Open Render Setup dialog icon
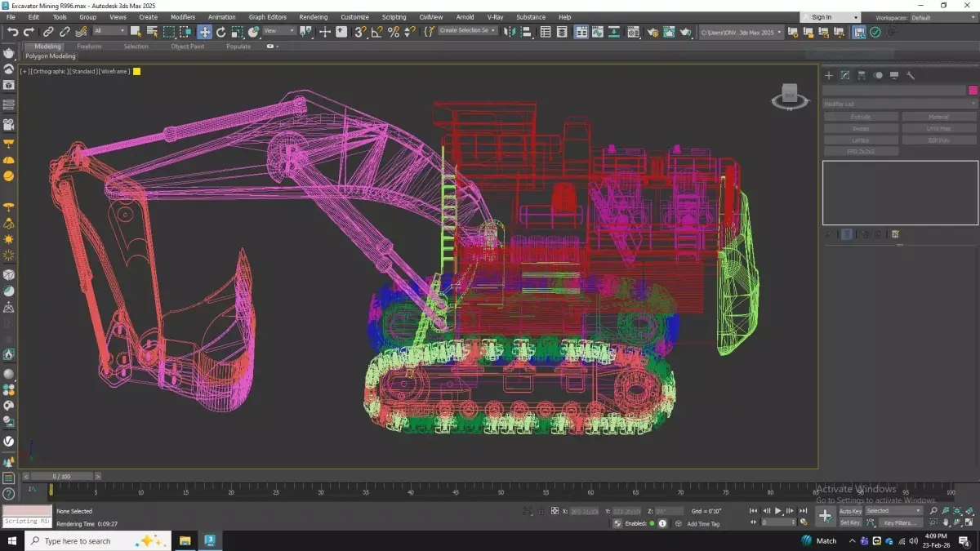 tap(653, 32)
